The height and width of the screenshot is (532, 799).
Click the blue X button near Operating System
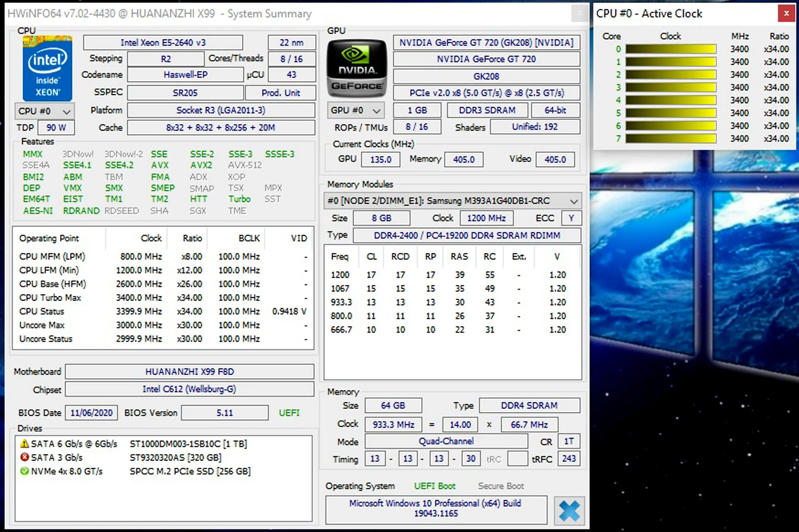[569, 511]
